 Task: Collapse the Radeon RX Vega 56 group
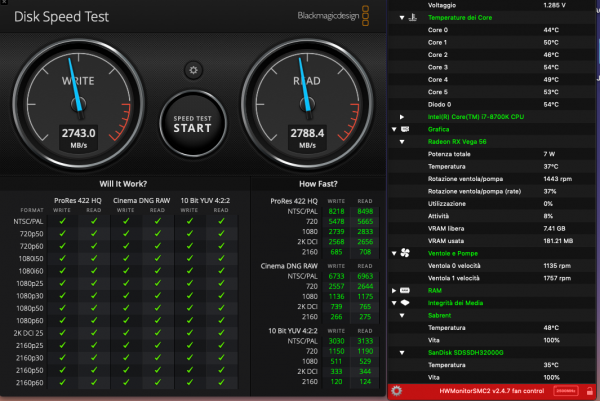(x=402, y=142)
